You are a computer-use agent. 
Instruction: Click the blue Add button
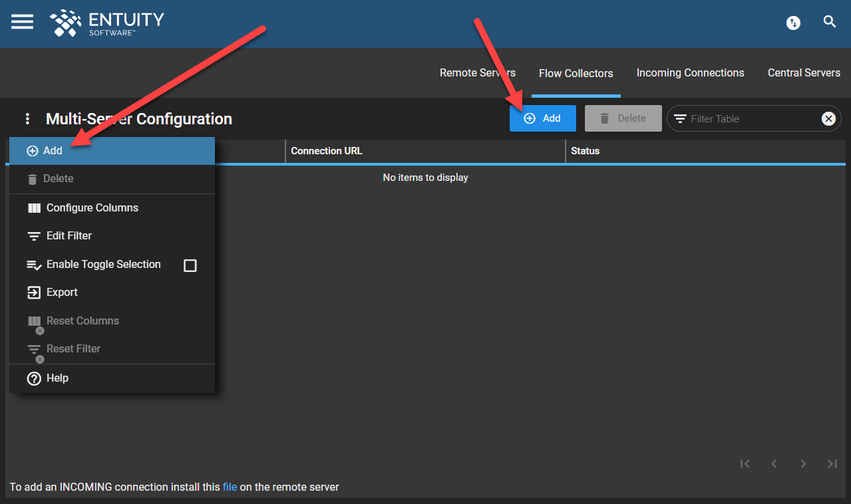(543, 118)
